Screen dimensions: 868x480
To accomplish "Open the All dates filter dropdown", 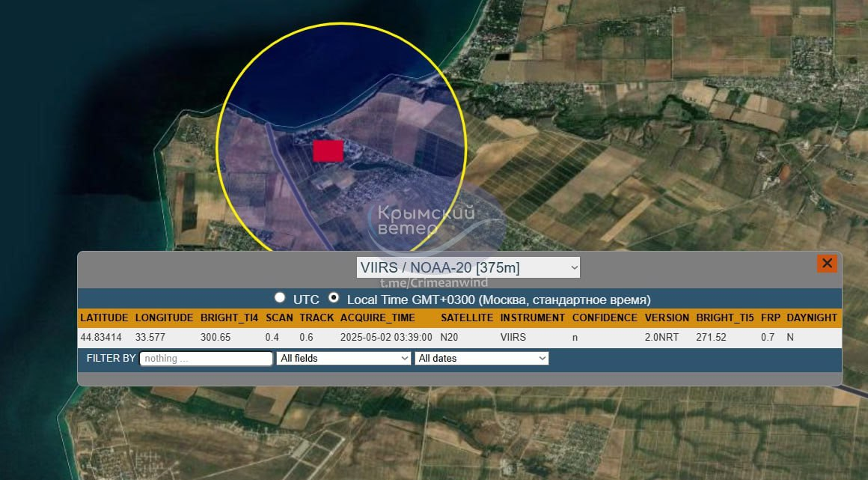I will pyautogui.click(x=481, y=359).
